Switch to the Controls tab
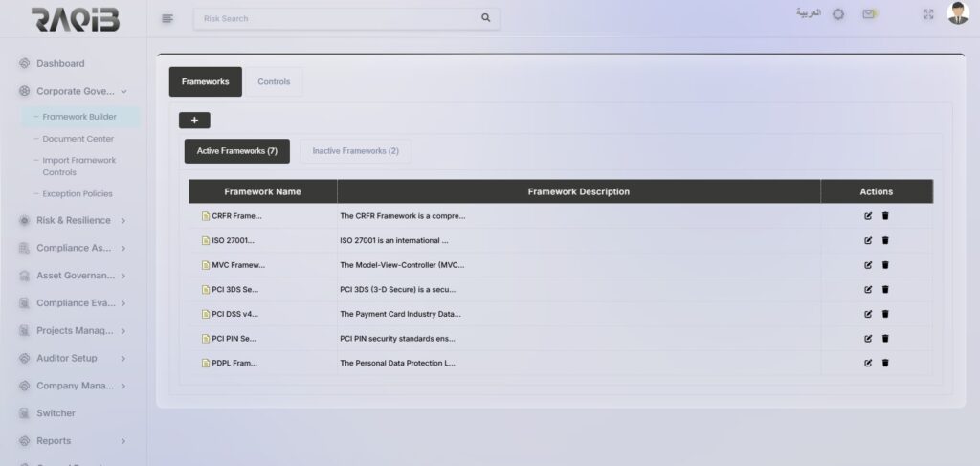The width and height of the screenshot is (980, 466). [274, 82]
